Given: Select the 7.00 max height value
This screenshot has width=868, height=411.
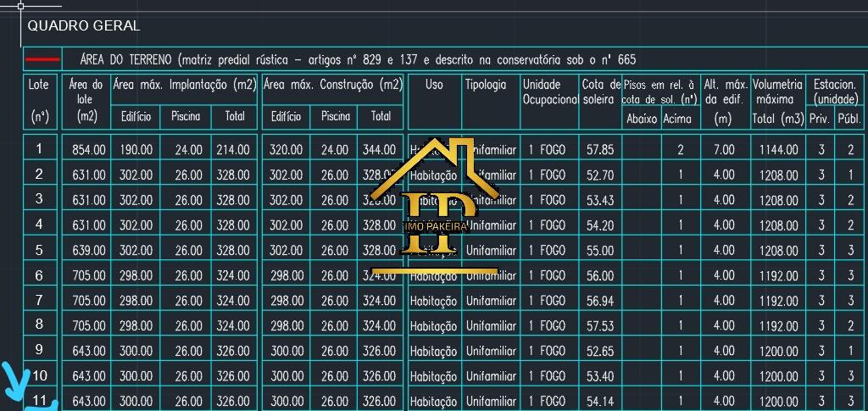Looking at the screenshot, I should coord(724,150).
